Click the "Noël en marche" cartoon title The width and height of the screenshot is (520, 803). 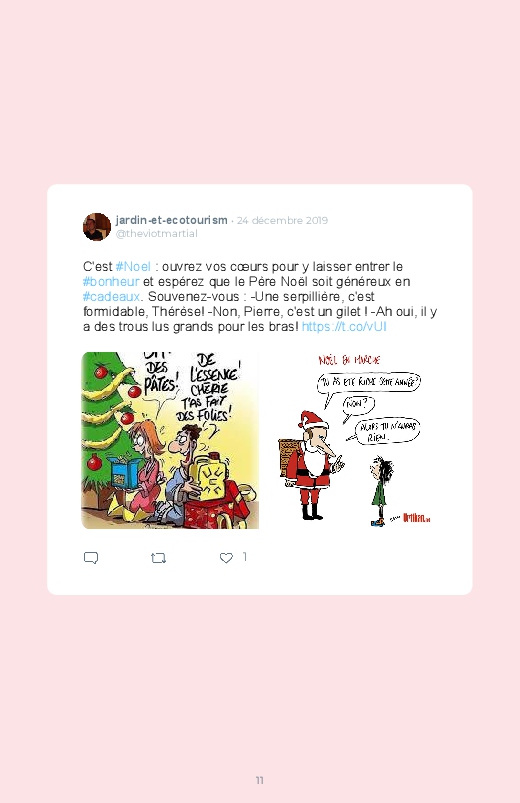click(x=349, y=361)
